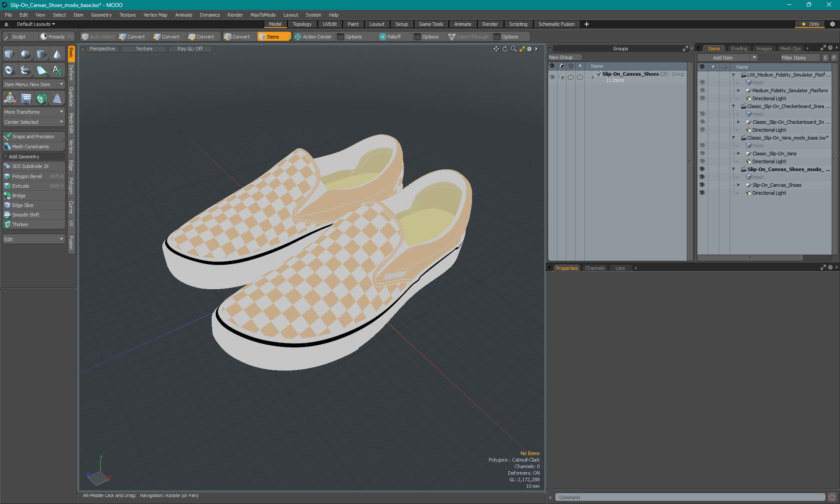Click the Edge Slice tool
The height and width of the screenshot is (504, 840).
point(34,205)
